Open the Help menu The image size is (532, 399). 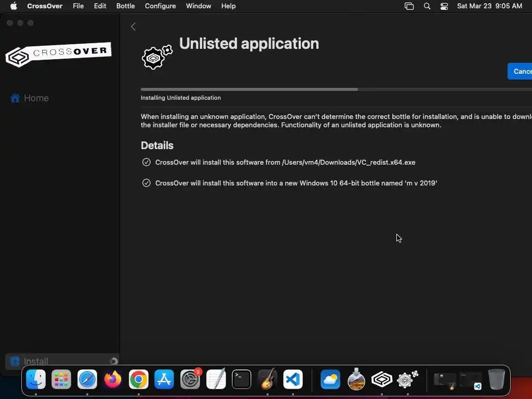(x=229, y=6)
